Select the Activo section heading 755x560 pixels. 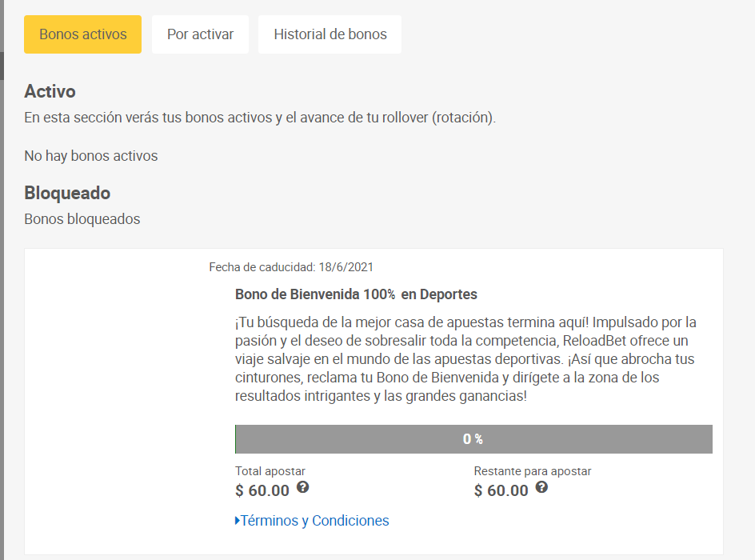tap(50, 91)
